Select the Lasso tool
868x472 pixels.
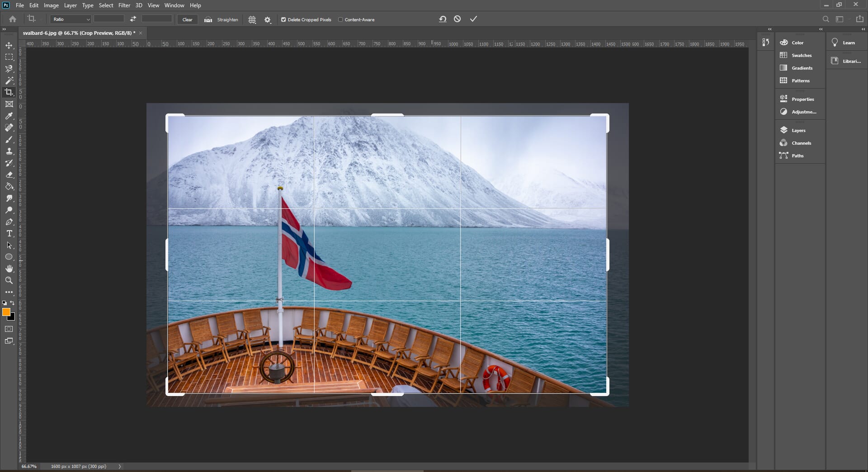(x=9, y=69)
